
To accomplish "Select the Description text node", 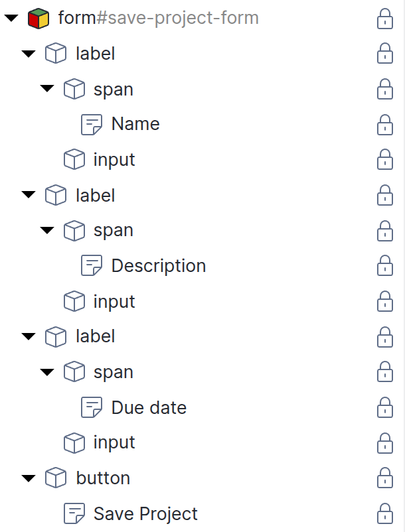I will pos(158,266).
